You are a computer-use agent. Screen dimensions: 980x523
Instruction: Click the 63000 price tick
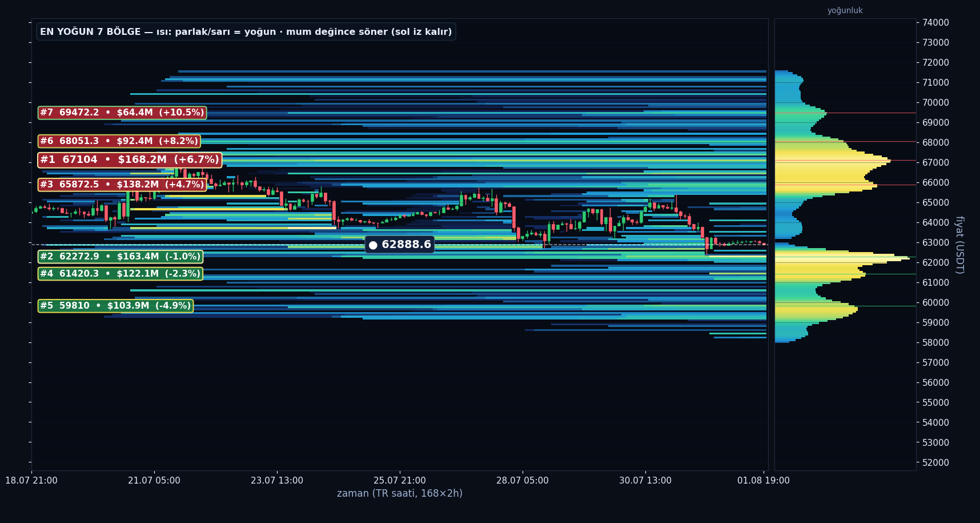pos(935,243)
